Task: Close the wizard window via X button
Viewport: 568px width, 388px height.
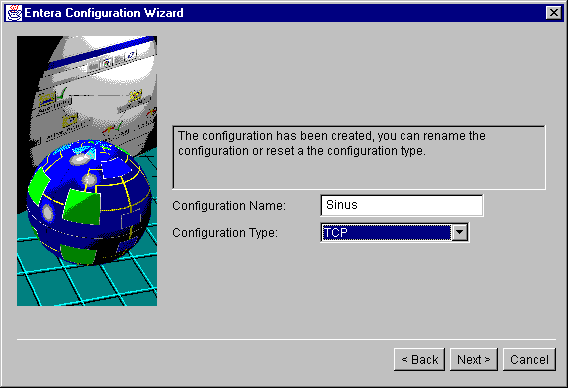Action: point(554,13)
